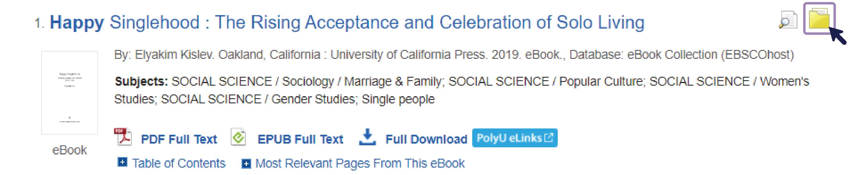868x175 pixels.
Task: Open PDF Full Text link
Action: (x=179, y=139)
